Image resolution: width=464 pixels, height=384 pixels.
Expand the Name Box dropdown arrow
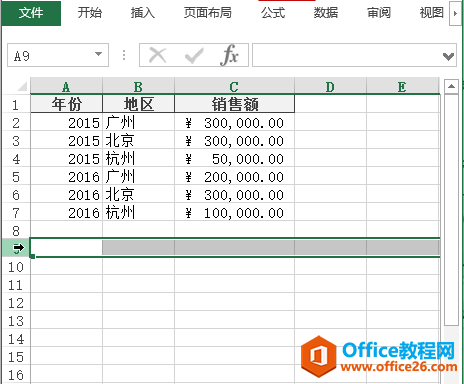[98, 54]
